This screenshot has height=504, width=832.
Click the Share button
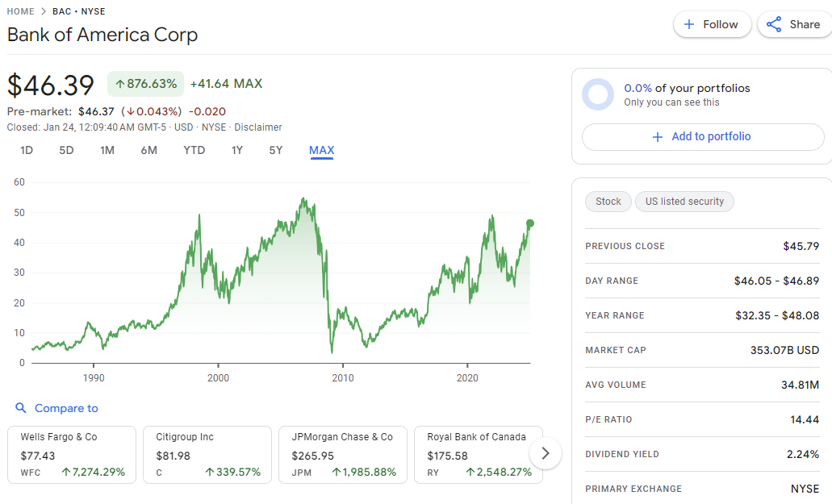(794, 24)
